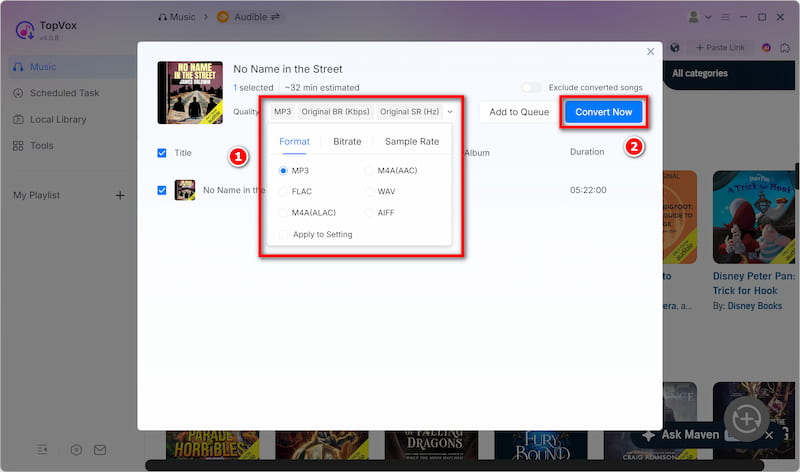Click the Disney Peter Pan book cover

[x=754, y=217]
